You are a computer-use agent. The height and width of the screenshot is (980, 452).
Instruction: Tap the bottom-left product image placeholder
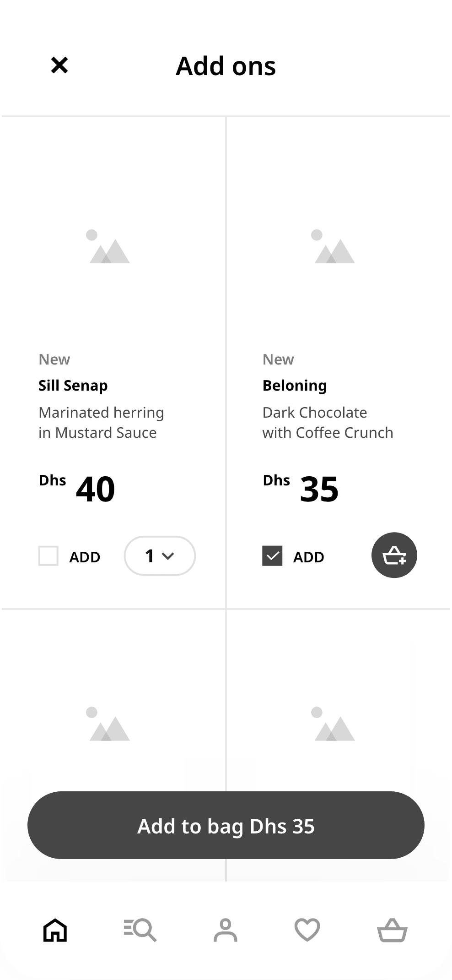[x=110, y=724]
